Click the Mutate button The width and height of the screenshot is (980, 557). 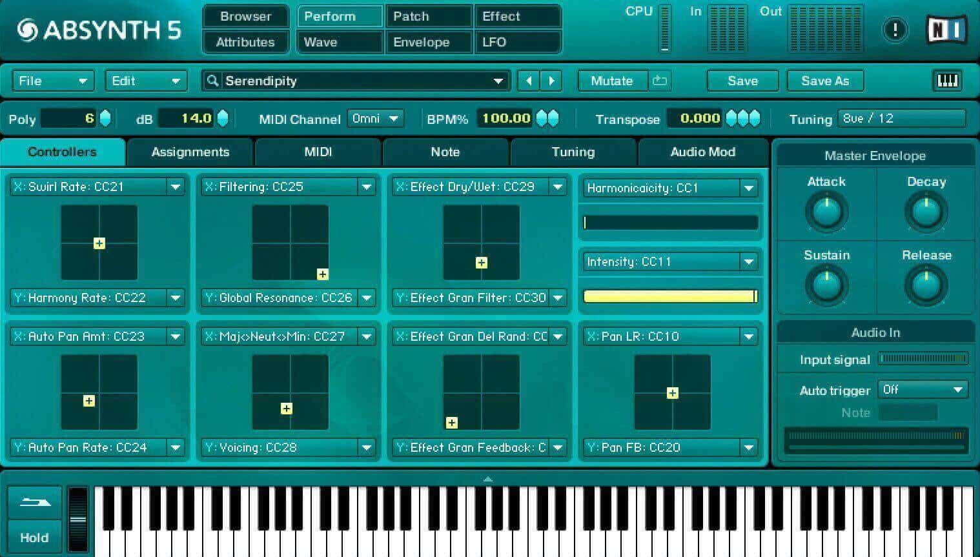612,81
